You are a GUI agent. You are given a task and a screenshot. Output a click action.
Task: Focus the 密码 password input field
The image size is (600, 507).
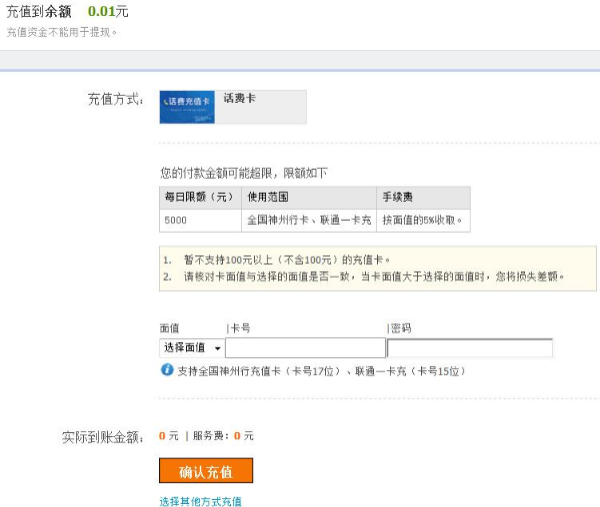469,348
